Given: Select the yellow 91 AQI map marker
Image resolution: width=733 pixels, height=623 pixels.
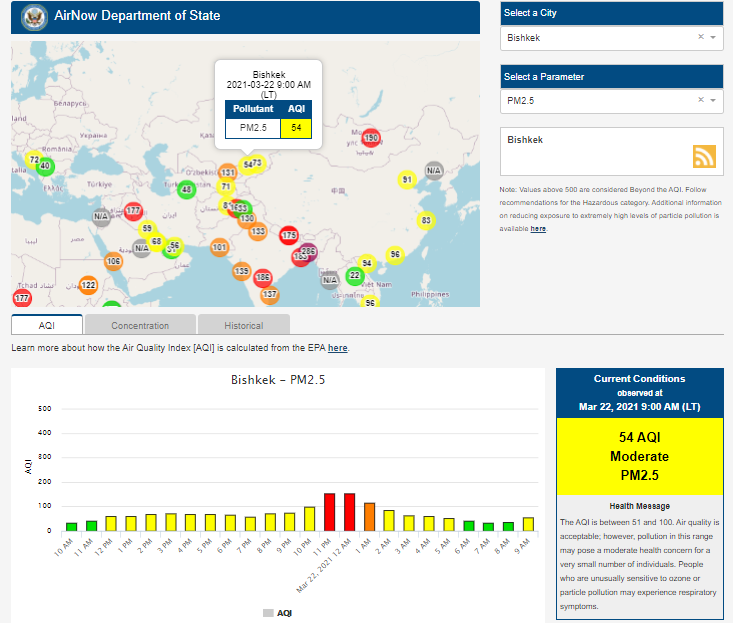Looking at the screenshot, I should point(407,180).
